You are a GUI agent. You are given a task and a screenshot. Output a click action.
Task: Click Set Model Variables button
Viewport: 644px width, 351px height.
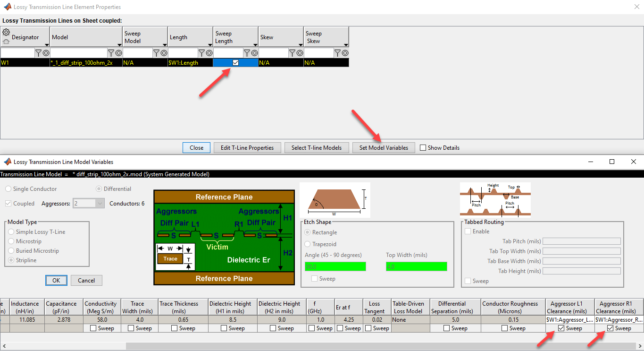[384, 147]
